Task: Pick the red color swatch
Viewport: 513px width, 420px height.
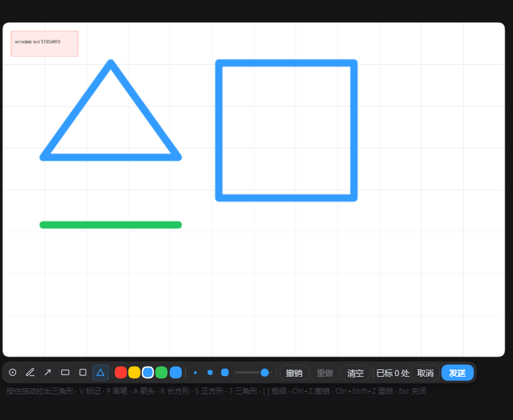Action: [121, 373]
